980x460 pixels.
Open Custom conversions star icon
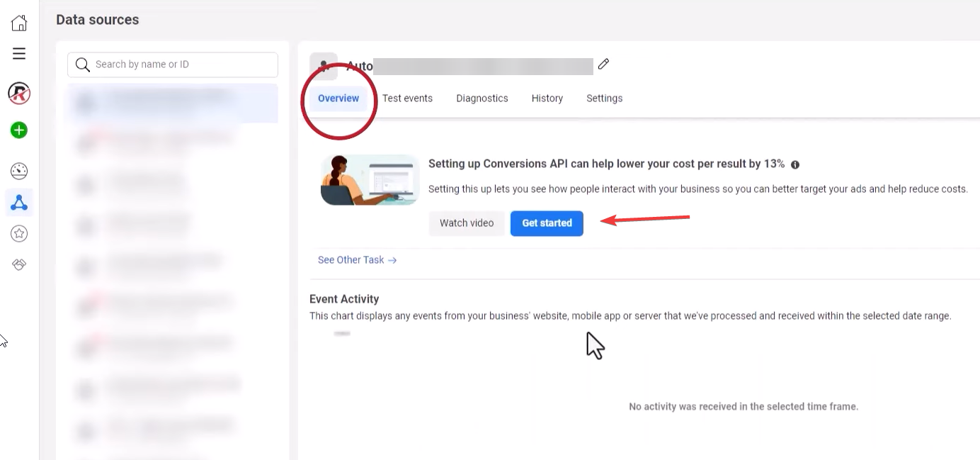click(x=19, y=233)
